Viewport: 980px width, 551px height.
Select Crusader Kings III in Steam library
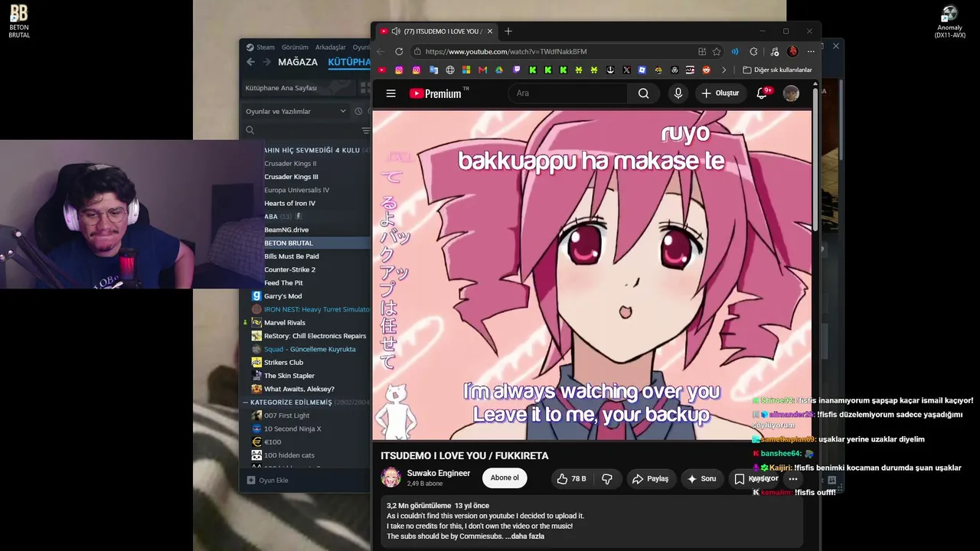pos(291,177)
